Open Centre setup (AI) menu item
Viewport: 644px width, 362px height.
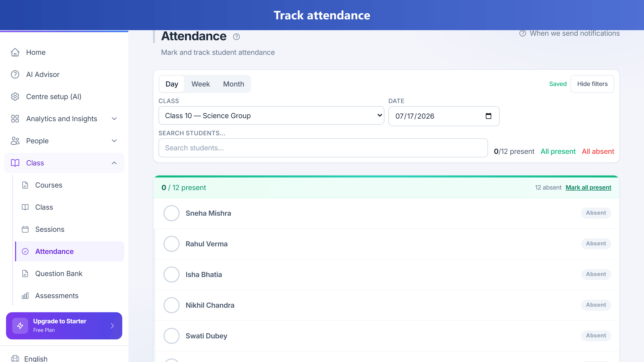pyautogui.click(x=64, y=97)
